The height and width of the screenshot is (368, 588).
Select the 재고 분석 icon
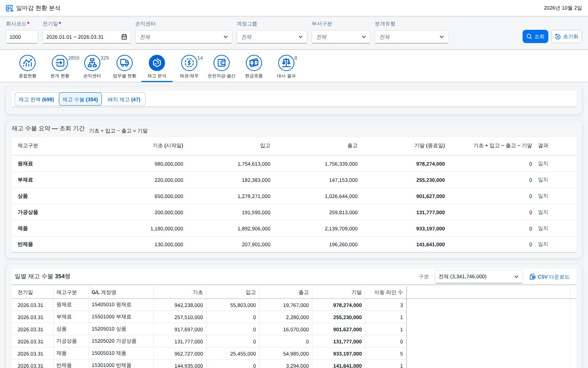157,63
